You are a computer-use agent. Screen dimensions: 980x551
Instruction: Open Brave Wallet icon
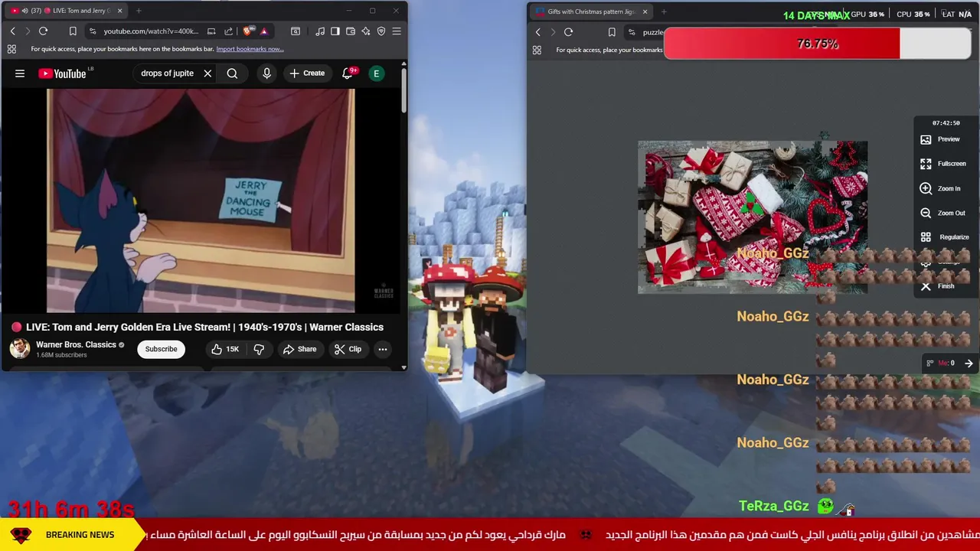click(x=351, y=31)
